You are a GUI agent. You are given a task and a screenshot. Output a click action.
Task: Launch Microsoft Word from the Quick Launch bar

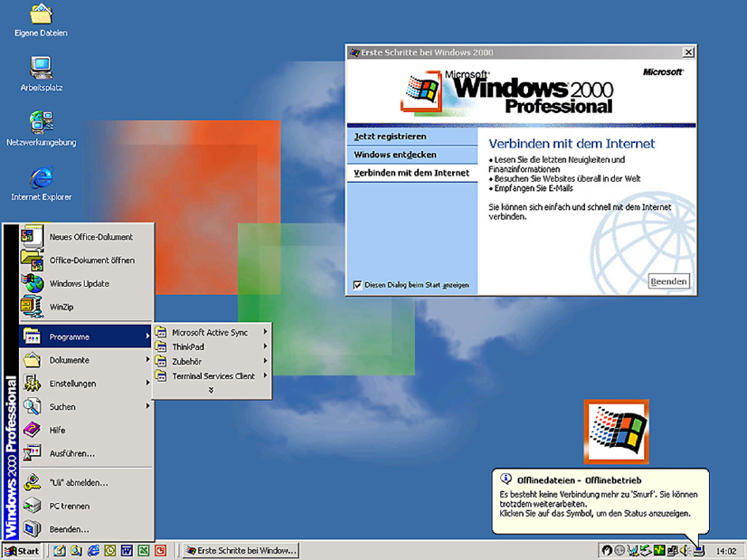(126, 551)
